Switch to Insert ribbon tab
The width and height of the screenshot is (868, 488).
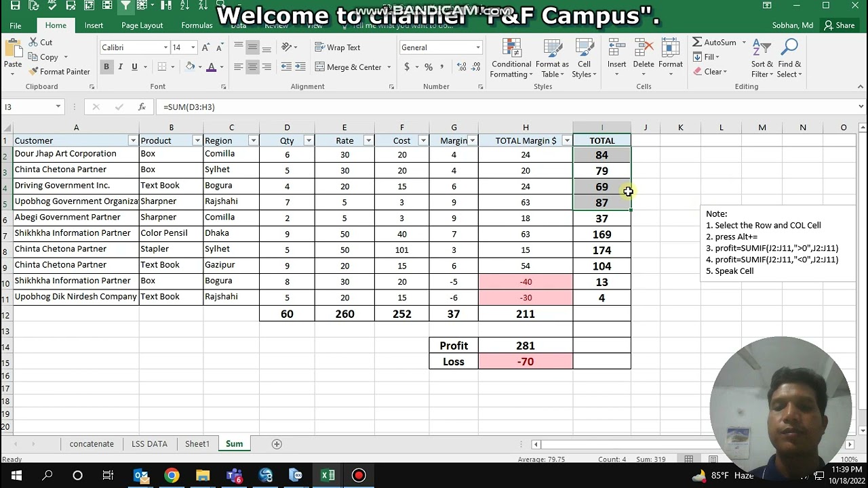[x=94, y=26]
